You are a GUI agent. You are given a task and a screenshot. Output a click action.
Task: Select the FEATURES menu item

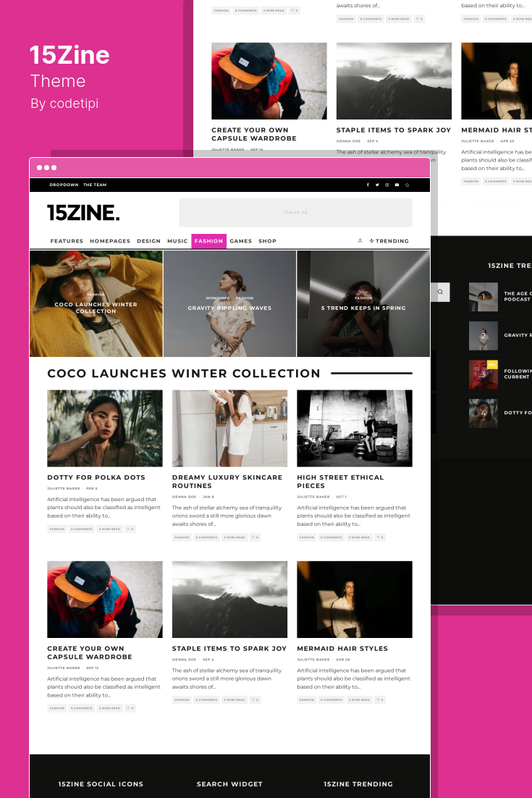click(x=67, y=240)
